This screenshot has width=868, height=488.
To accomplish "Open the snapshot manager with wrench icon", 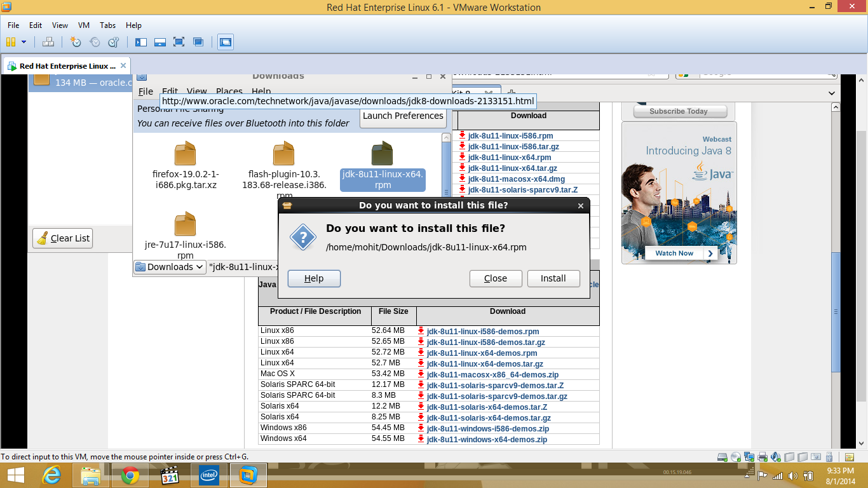I will (114, 42).
